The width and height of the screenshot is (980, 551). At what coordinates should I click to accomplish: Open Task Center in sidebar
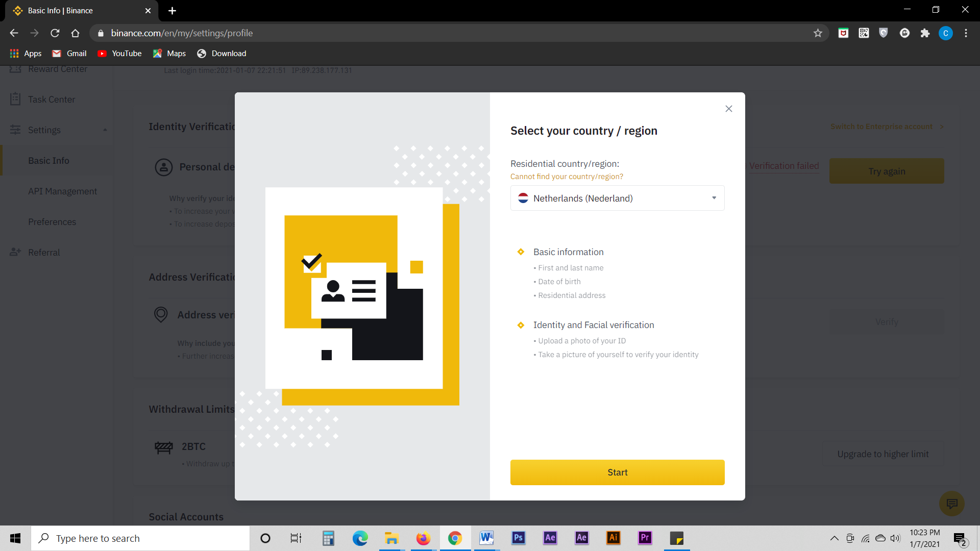point(52,99)
